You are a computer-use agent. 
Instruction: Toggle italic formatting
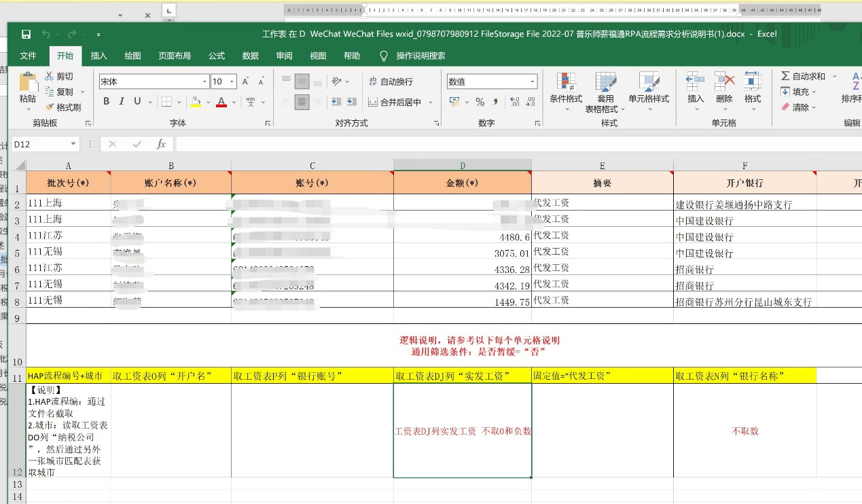tap(122, 102)
